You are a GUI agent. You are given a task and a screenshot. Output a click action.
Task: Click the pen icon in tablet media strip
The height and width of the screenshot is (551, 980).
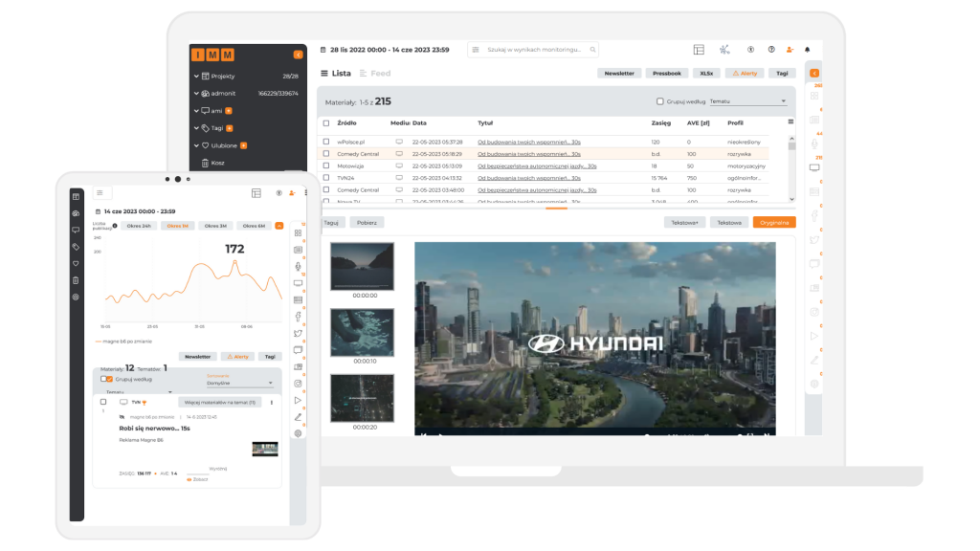coord(299,417)
